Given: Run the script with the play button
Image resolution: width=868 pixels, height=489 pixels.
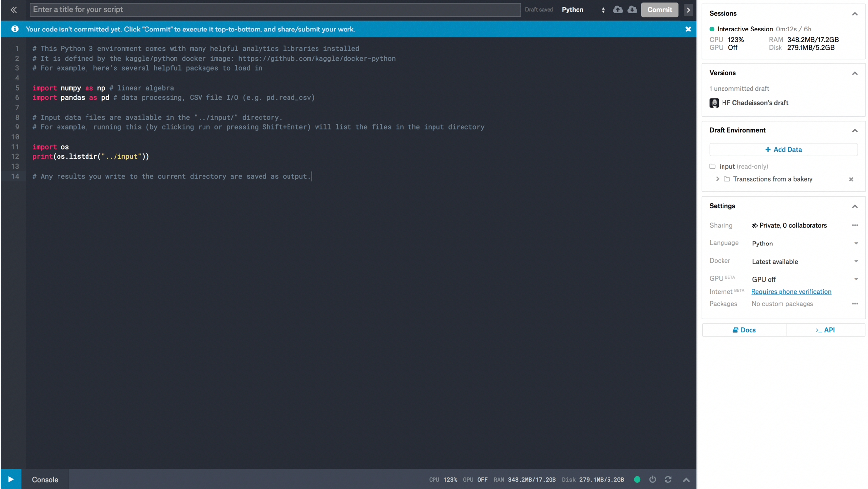Looking at the screenshot, I should (11, 479).
